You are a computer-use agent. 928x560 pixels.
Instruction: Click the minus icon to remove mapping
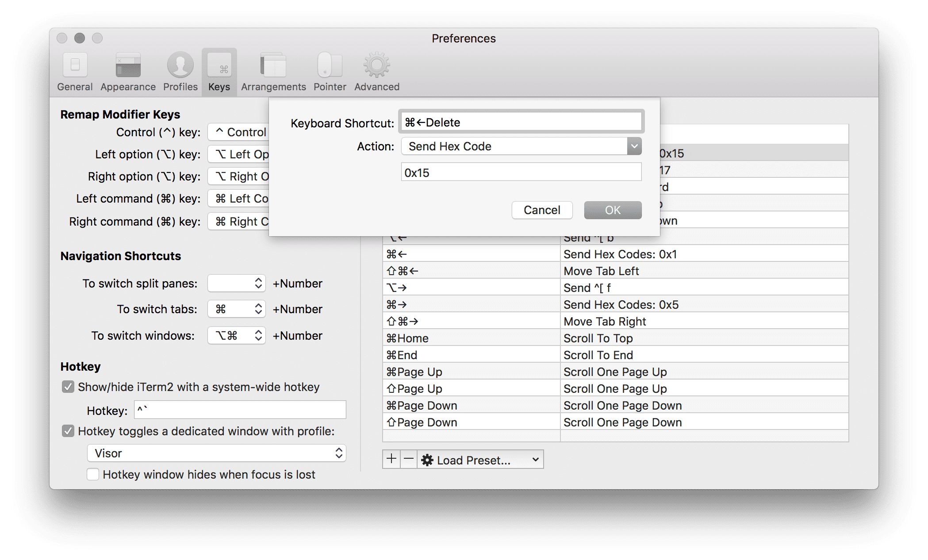409,459
